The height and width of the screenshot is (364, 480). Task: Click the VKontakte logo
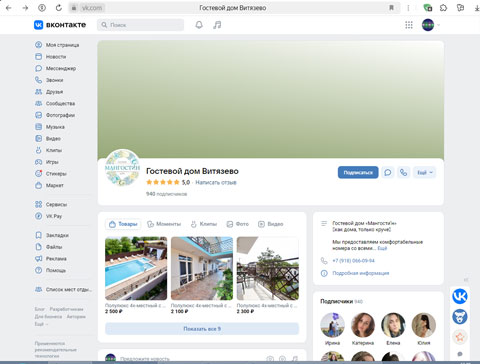pos(60,25)
